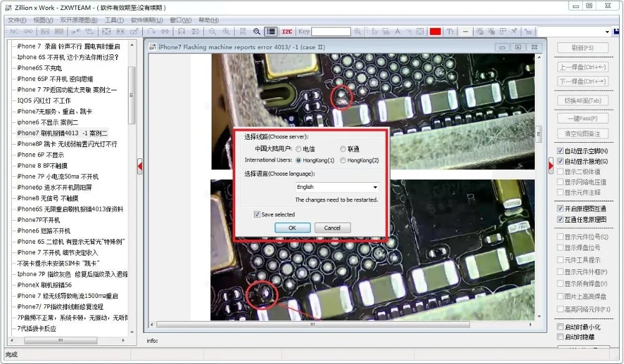Select the 电信 server radio button
This screenshot has width=624, height=364.
[298, 149]
